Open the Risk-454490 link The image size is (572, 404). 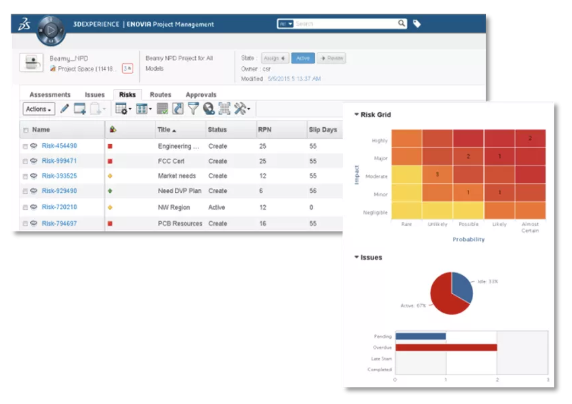(59, 146)
